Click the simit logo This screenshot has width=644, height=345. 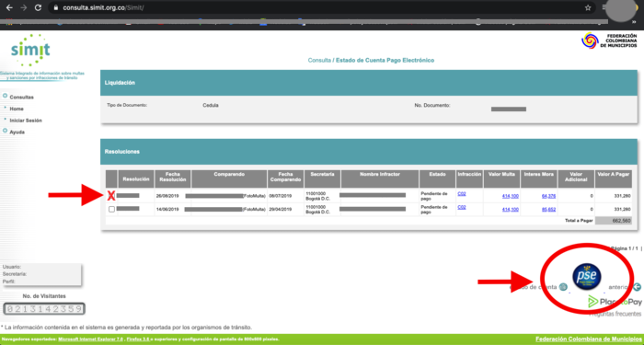click(30, 51)
